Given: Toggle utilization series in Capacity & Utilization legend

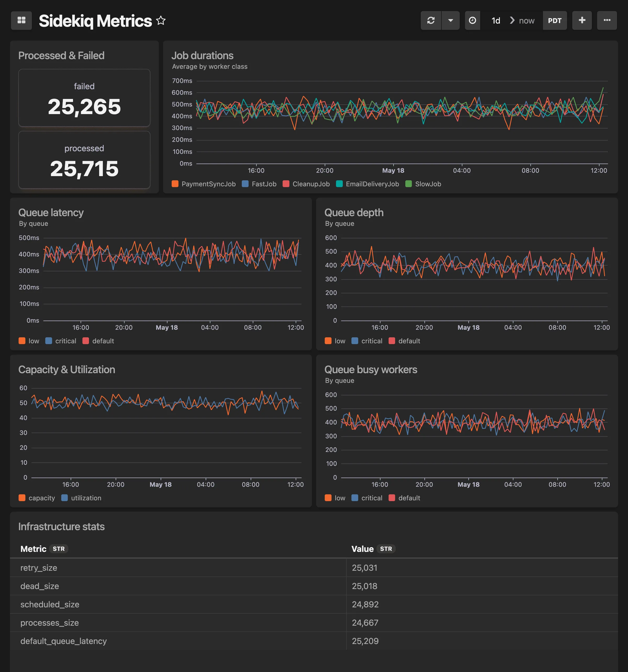Looking at the screenshot, I should (x=81, y=497).
